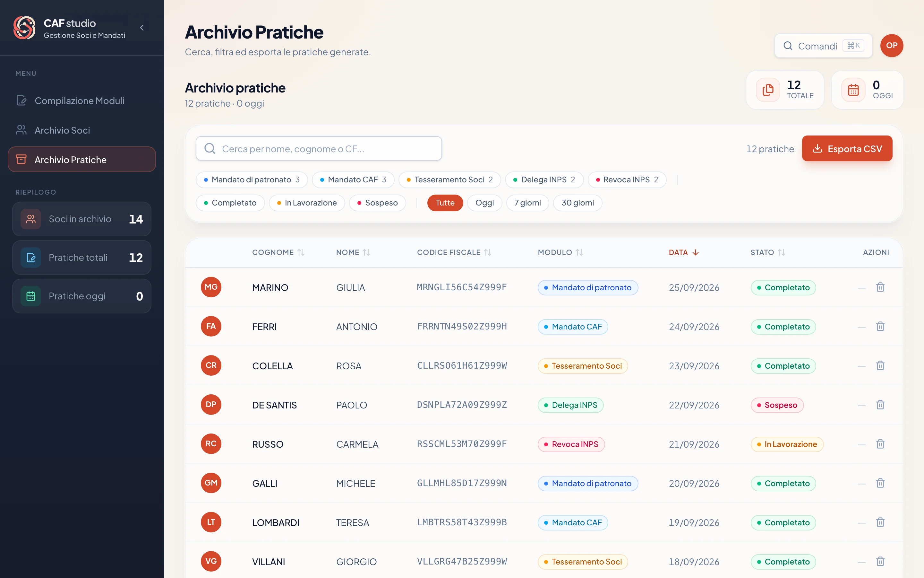
Task: Toggle the Delega INPS filter chip
Action: pyautogui.click(x=544, y=180)
